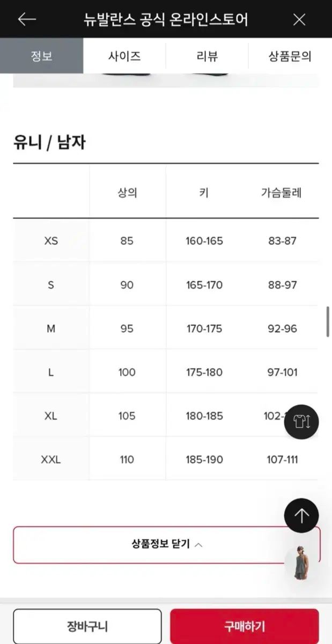The width and height of the screenshot is (332, 644).
Task: Click the chevron next to 상품정보 닫기
Action: pos(198,545)
